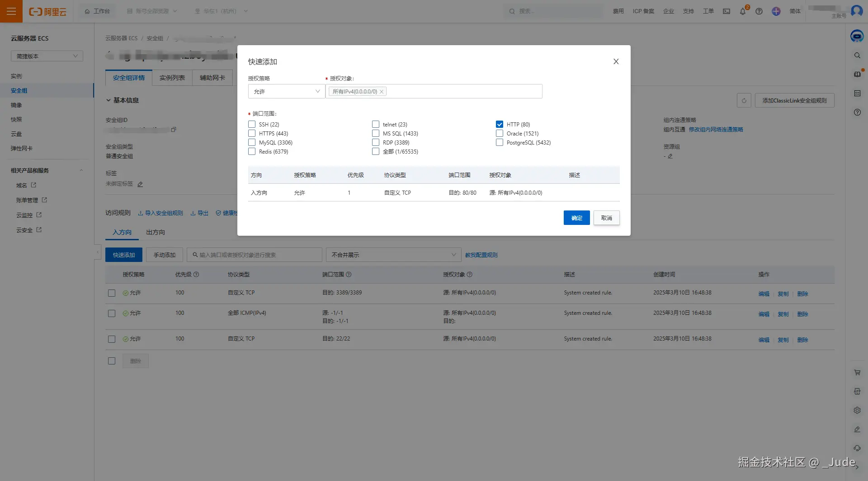The image size is (868, 481).
Task: Tick the MS SQL (1433) checkbox
Action: point(376,133)
